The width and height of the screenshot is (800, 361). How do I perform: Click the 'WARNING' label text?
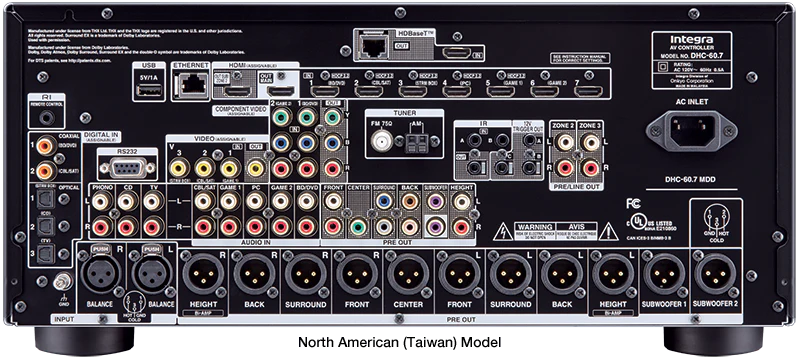[534, 226]
